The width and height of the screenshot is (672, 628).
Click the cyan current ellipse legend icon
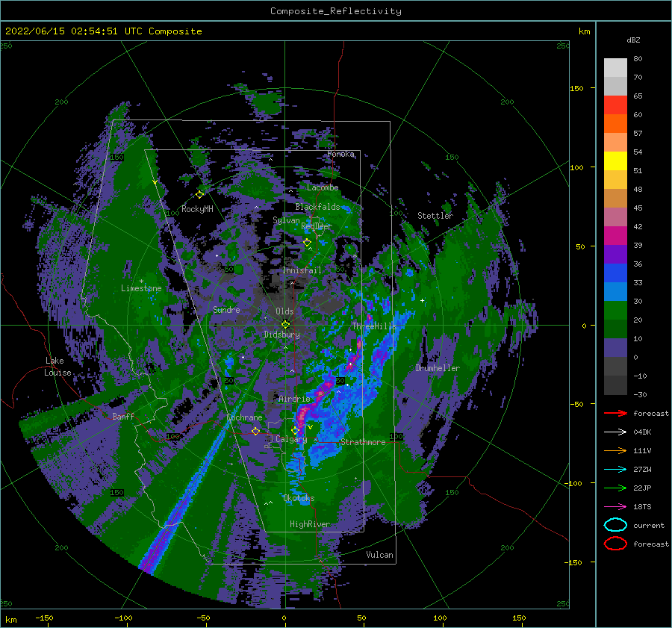(x=615, y=525)
